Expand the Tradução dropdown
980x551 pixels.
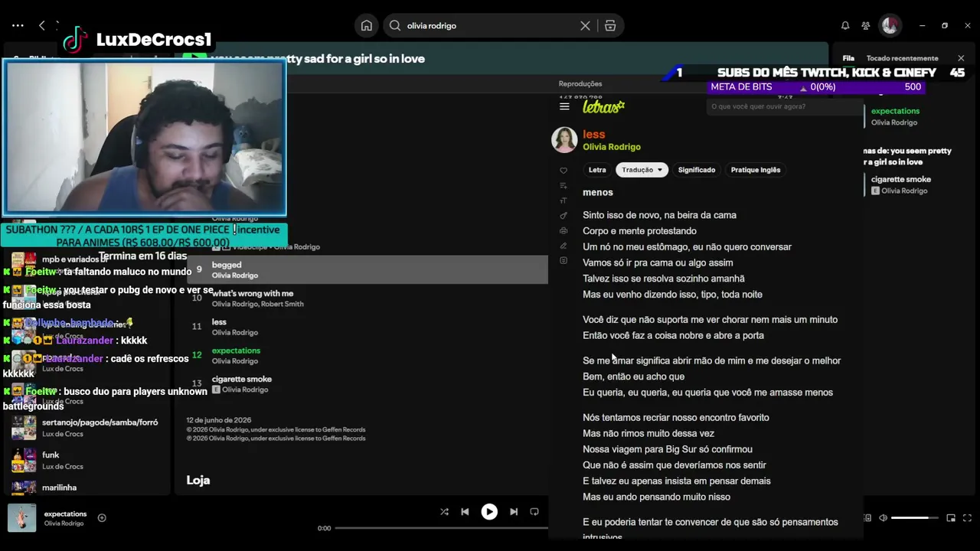642,170
